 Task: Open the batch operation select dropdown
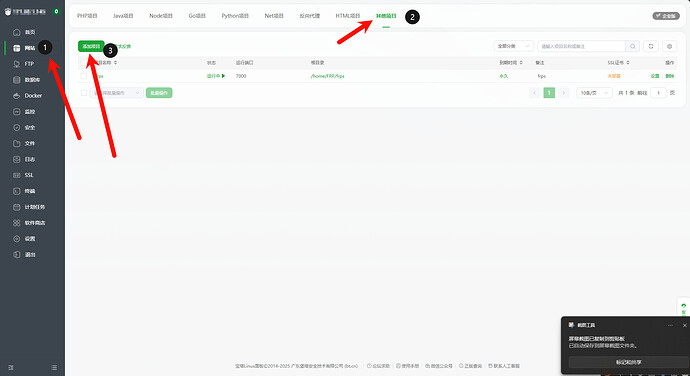pos(117,93)
